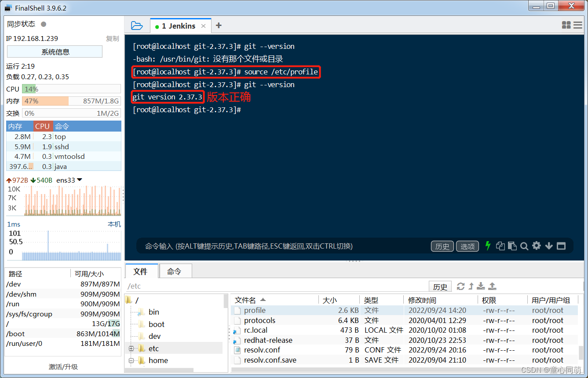Click the CPU usage bar
This screenshot has width=588, height=378.
click(x=71, y=89)
